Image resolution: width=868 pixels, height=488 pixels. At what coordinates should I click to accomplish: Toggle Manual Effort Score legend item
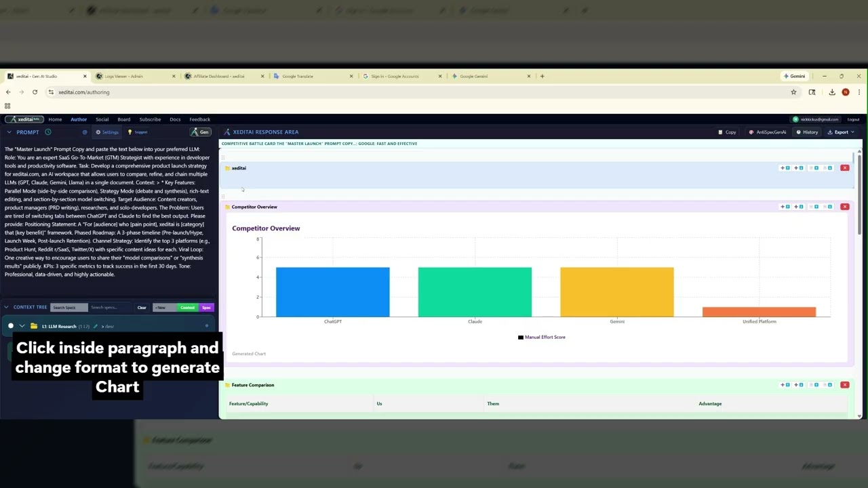pyautogui.click(x=541, y=337)
